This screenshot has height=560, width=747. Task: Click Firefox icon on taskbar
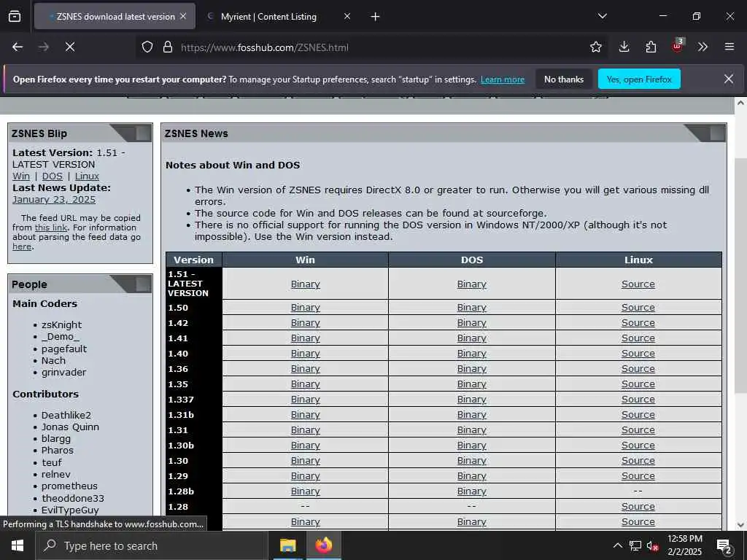pos(323,545)
